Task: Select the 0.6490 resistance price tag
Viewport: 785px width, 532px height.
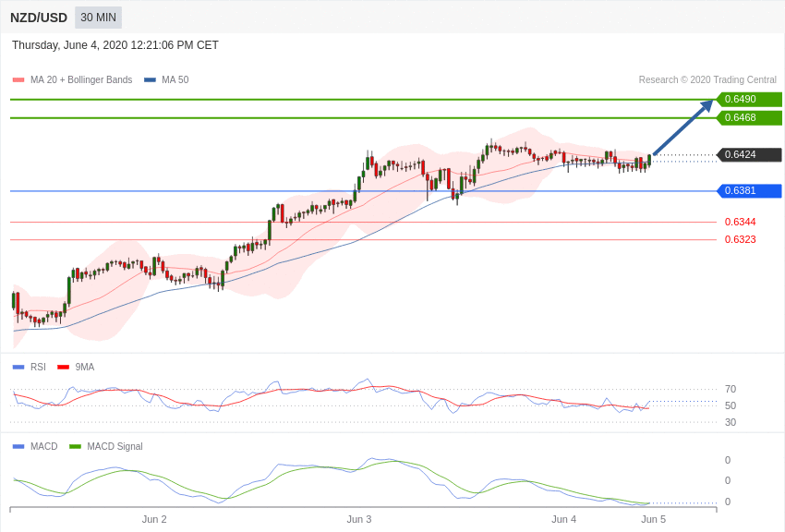Action: [749, 99]
